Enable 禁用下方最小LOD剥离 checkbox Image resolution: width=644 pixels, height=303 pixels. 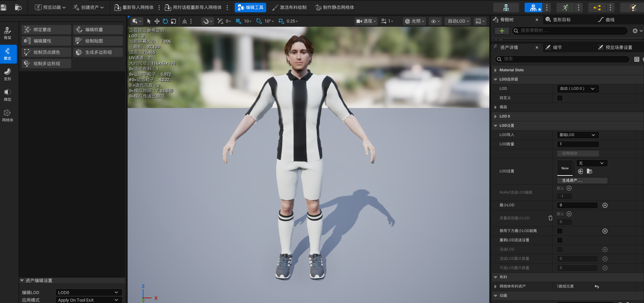560,231
